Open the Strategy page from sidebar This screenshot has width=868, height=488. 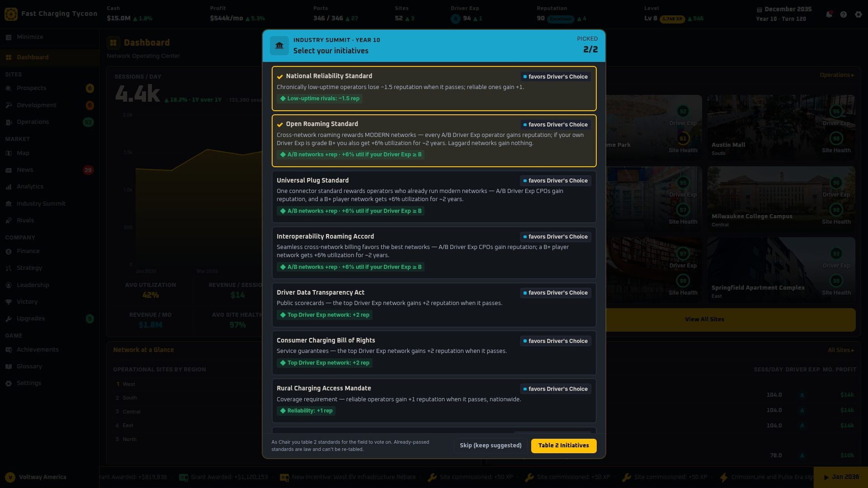pos(49,268)
